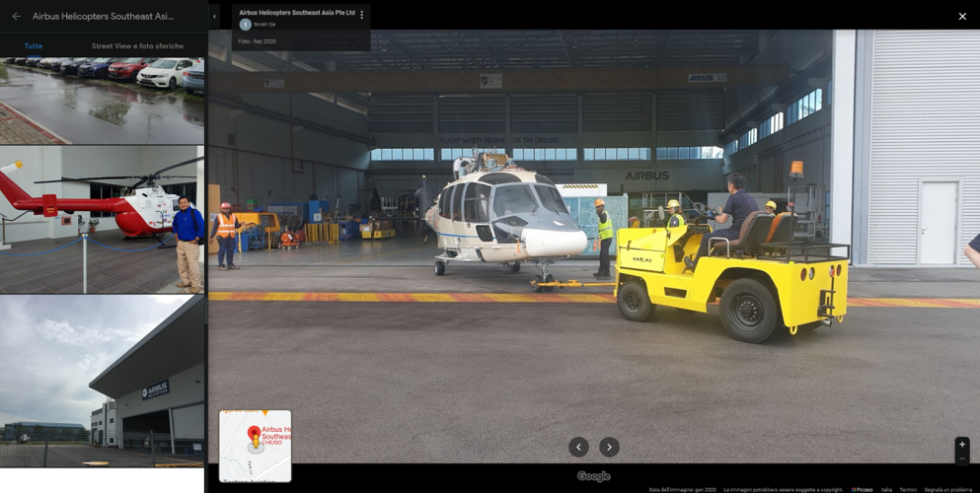Screen dimensions: 980x493
Task: Open the Termini link
Action: [x=908, y=490]
